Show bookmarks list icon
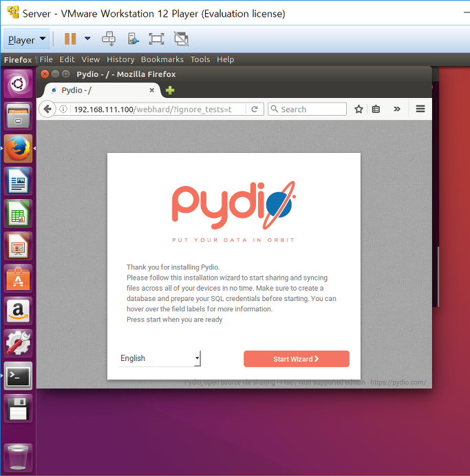Screen dimensions: 470x476 [x=376, y=109]
